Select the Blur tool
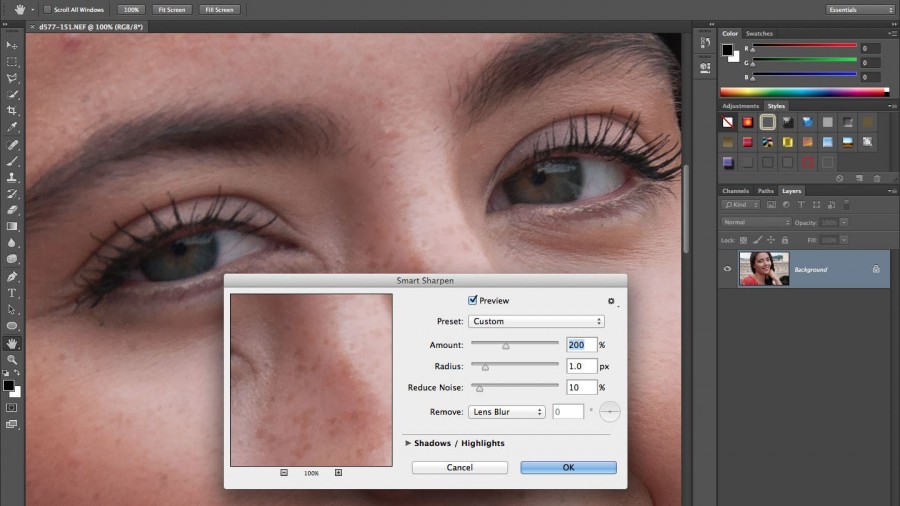 tap(11, 243)
